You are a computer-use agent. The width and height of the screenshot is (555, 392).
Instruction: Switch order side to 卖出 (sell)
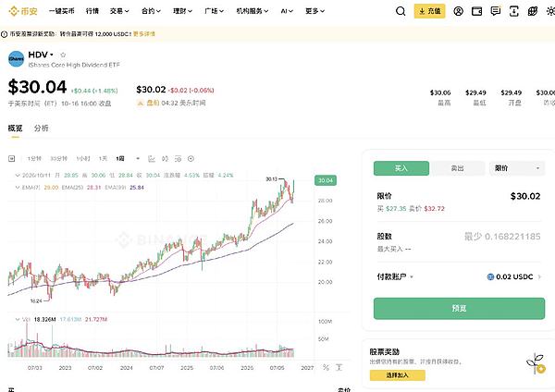[x=457, y=168]
